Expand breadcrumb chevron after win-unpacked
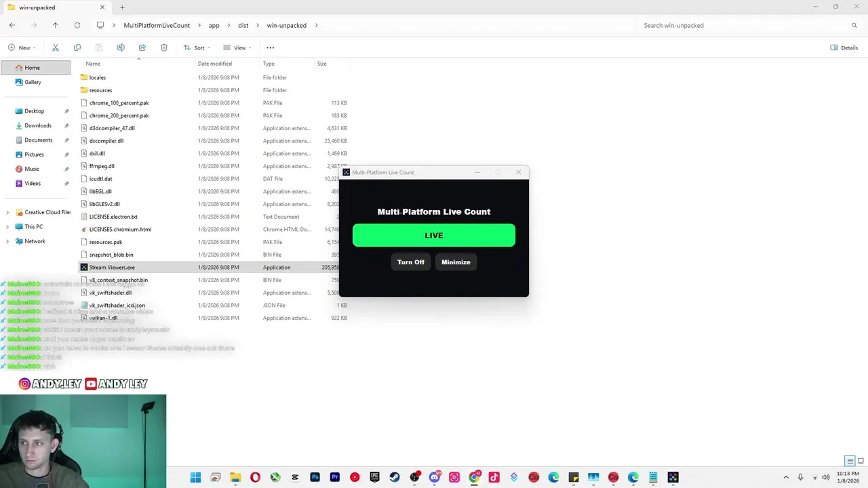 317,25
